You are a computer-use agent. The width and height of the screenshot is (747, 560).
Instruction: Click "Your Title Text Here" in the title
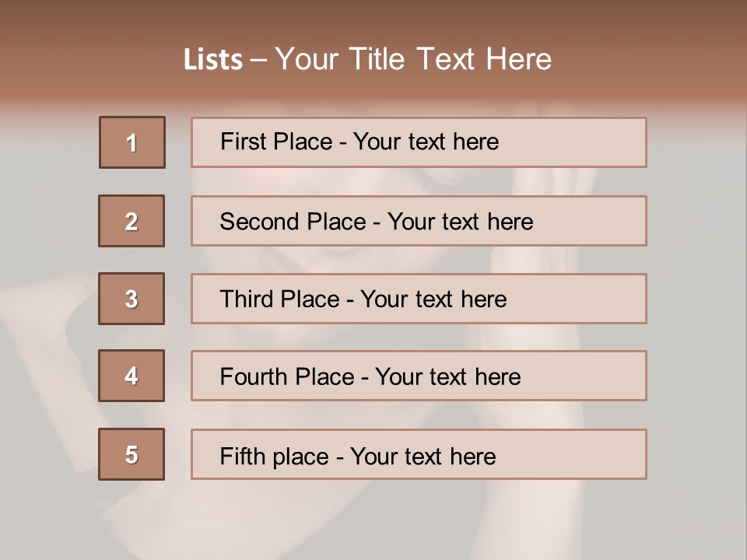pos(413,60)
